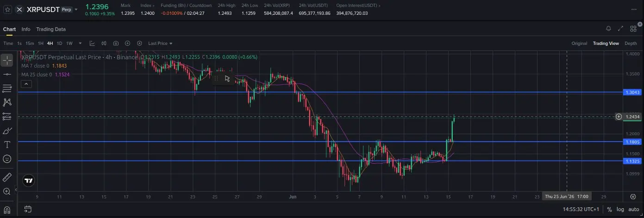
Task: Select the Fibonacci retracement tool
Action: (7, 88)
